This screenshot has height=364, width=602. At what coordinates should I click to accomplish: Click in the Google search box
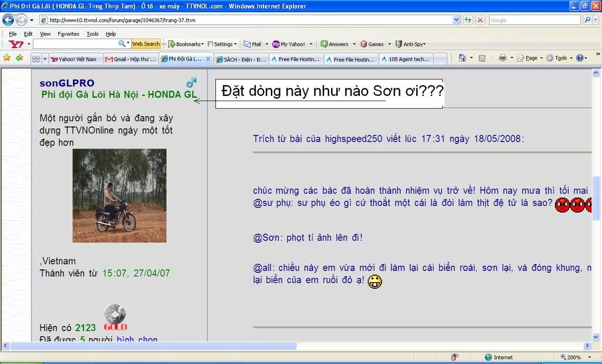click(x=534, y=20)
